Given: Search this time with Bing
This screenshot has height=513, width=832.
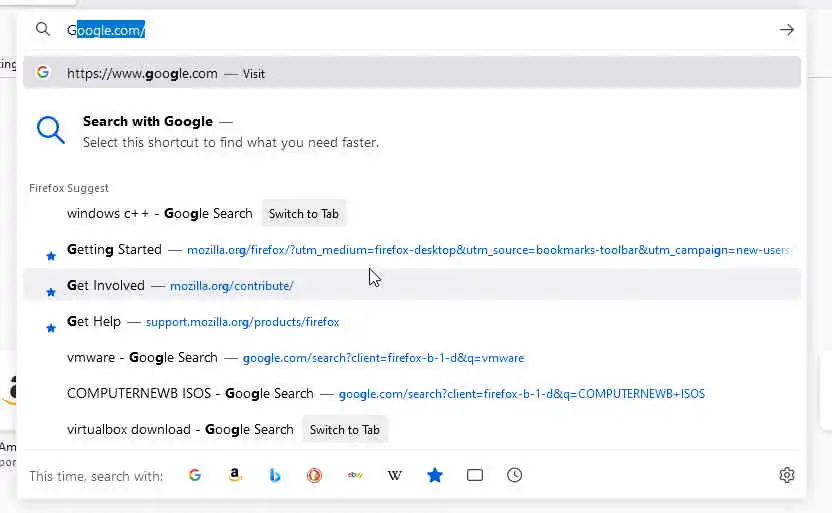Looking at the screenshot, I should (x=275, y=476).
